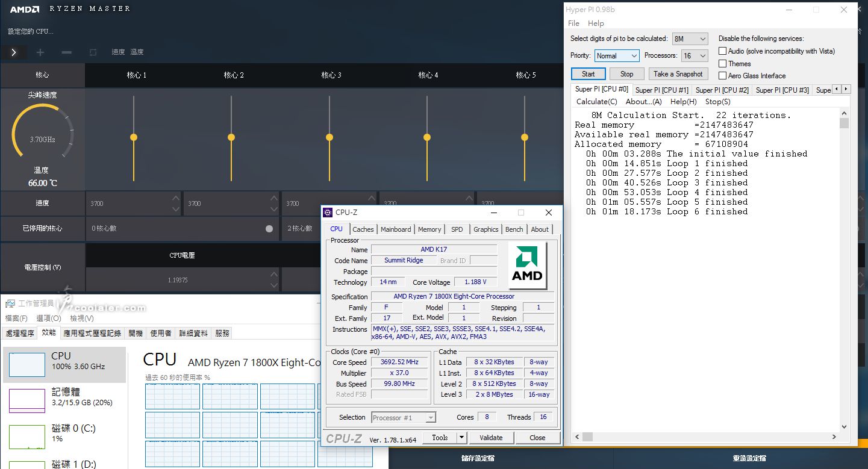Click 重設設定檔 reset profile button

749,458
